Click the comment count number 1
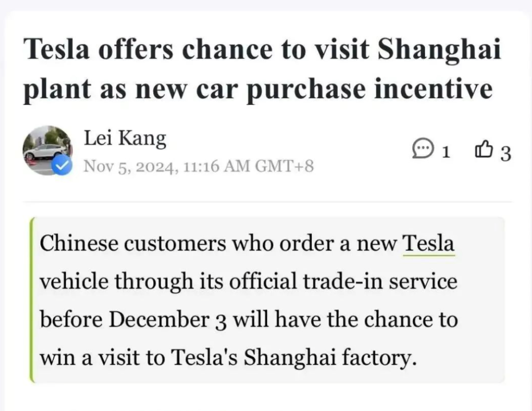The width and height of the screenshot is (532, 411). coord(446,152)
